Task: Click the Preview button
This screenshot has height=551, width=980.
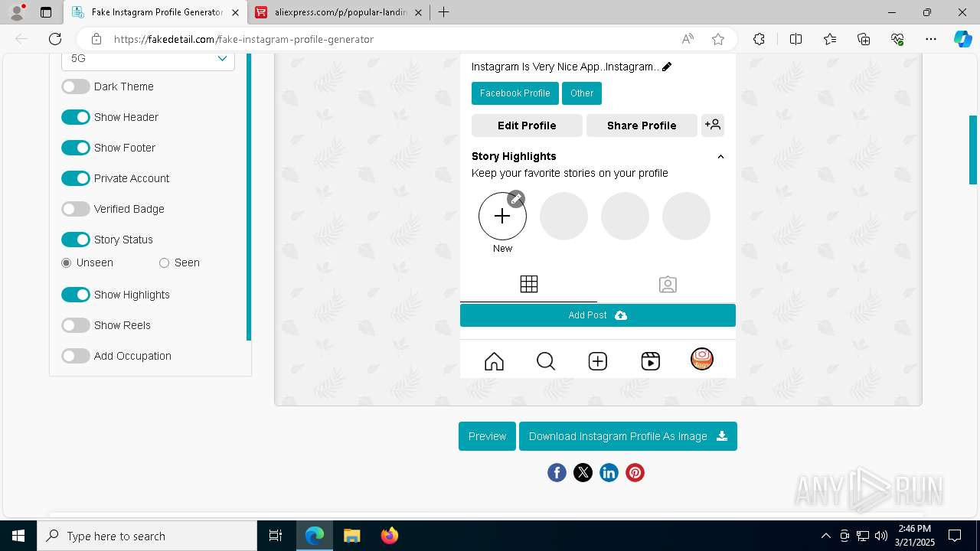Action: click(487, 436)
